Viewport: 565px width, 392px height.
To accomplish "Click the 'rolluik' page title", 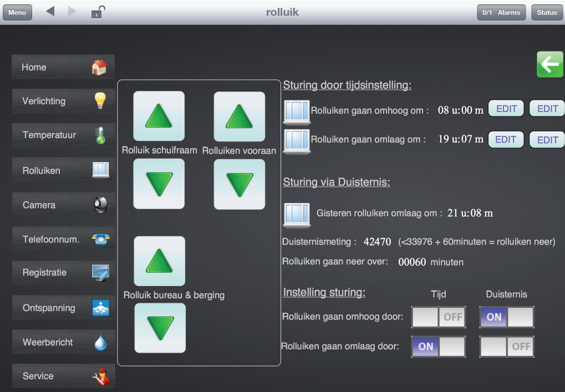I will pyautogui.click(x=282, y=12).
